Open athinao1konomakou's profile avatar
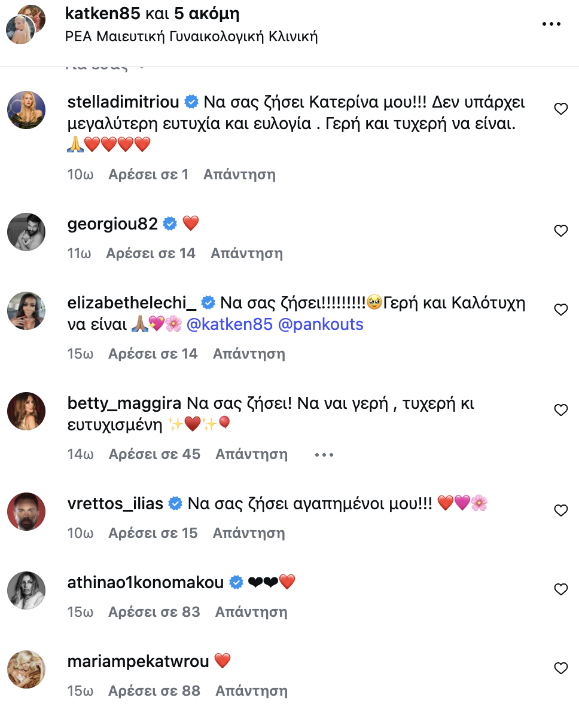The height and width of the screenshot is (728, 579). tap(26, 591)
